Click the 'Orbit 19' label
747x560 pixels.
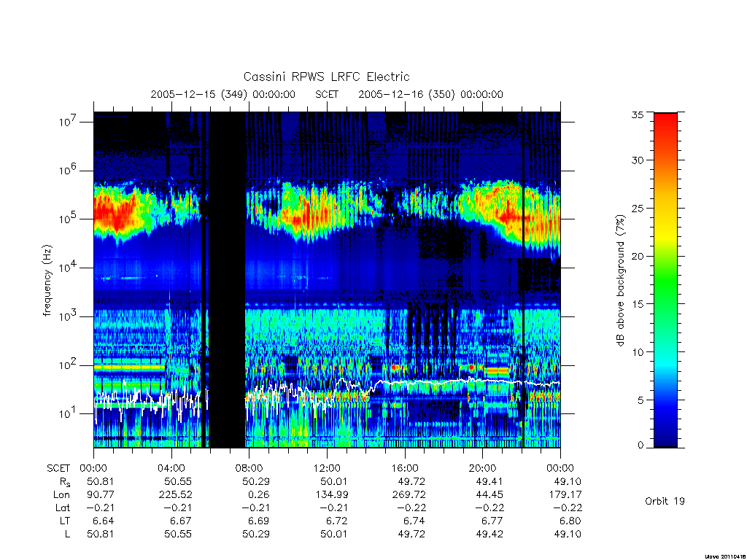[x=665, y=501]
